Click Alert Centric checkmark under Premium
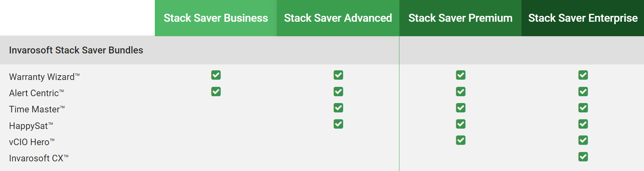The height and width of the screenshot is (171, 644). click(x=461, y=92)
